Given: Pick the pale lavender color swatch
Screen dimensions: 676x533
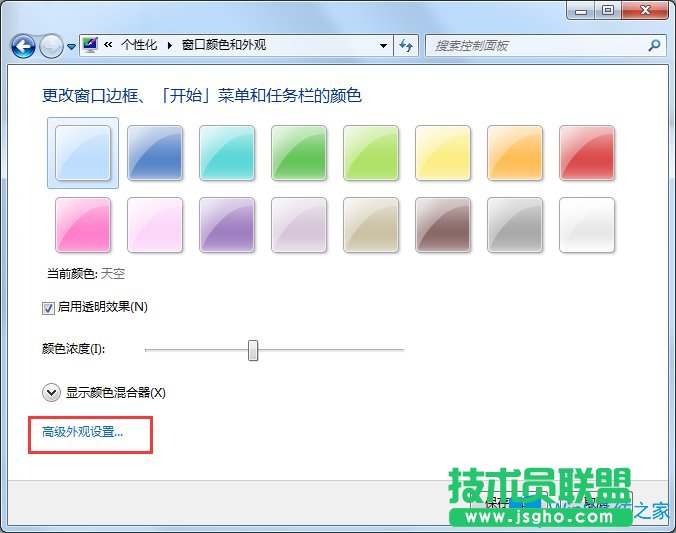Looking at the screenshot, I should tap(299, 225).
